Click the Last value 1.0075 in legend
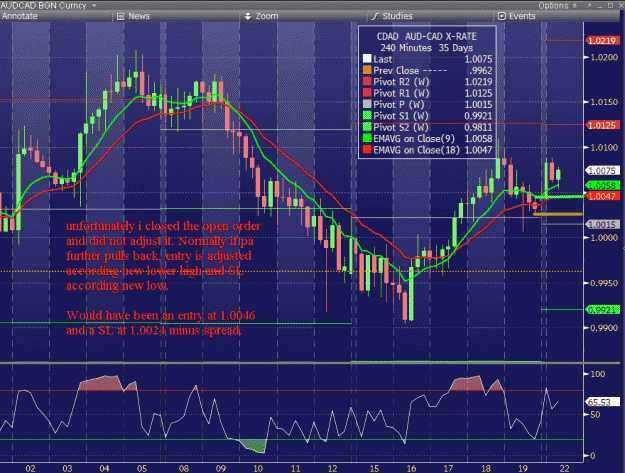This screenshot has width=625, height=473. click(478, 59)
